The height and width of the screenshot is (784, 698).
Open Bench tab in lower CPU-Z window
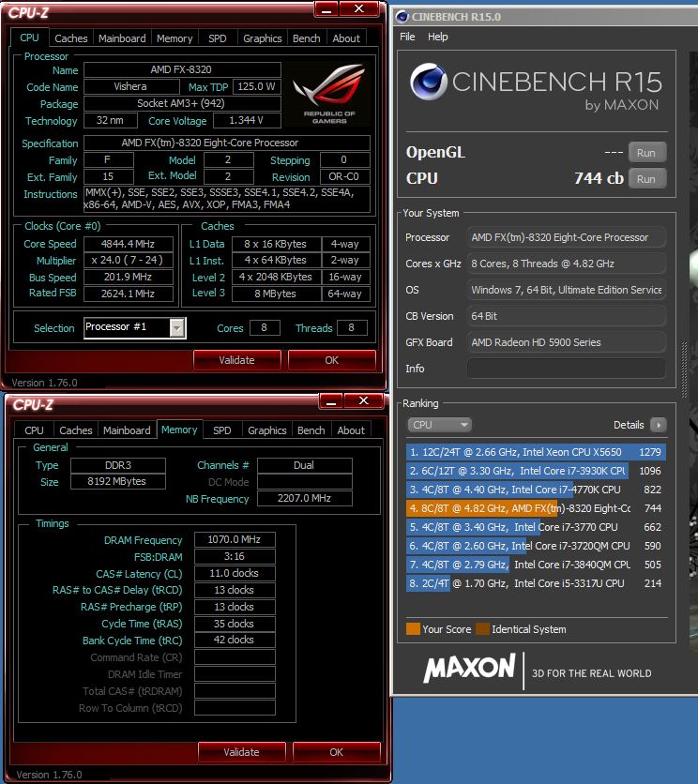point(311,430)
